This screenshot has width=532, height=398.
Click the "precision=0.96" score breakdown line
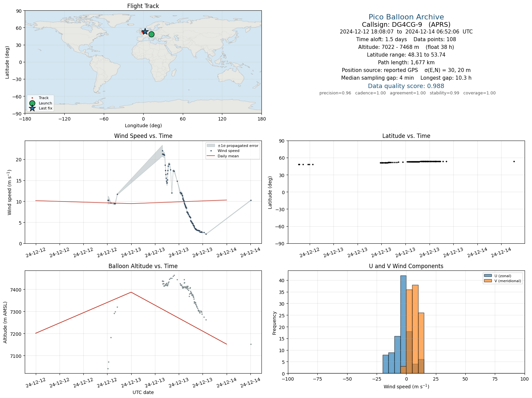pyautogui.click(x=407, y=93)
